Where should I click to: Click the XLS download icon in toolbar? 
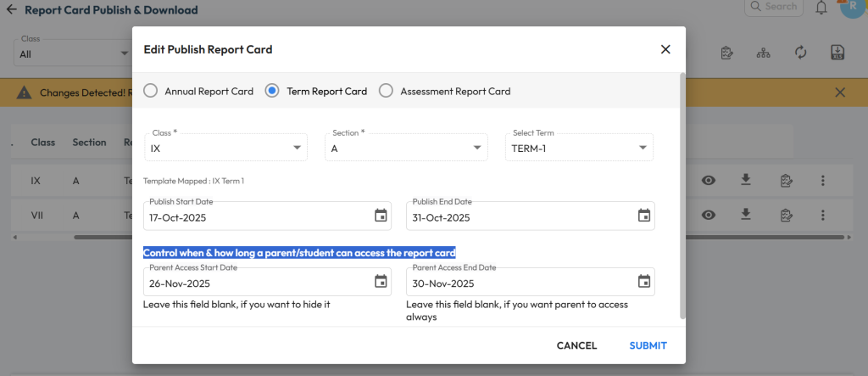coord(837,53)
